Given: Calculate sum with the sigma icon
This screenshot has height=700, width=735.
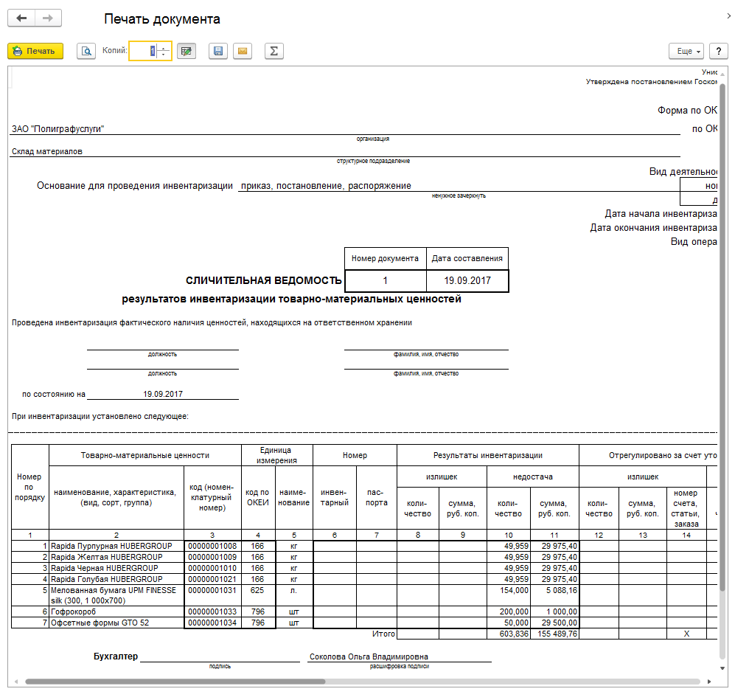Looking at the screenshot, I should pos(274,51).
